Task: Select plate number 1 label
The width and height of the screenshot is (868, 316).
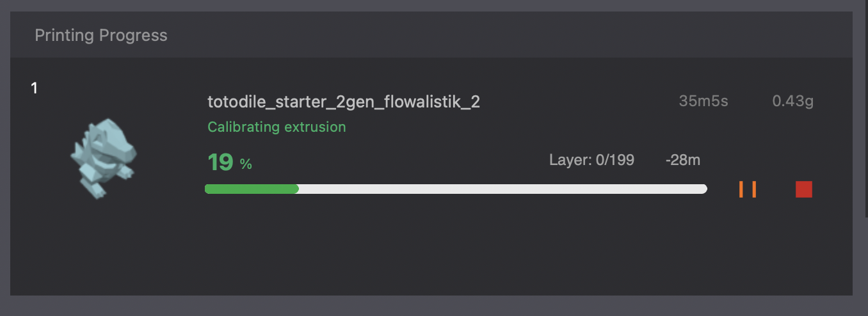Action: [35, 88]
